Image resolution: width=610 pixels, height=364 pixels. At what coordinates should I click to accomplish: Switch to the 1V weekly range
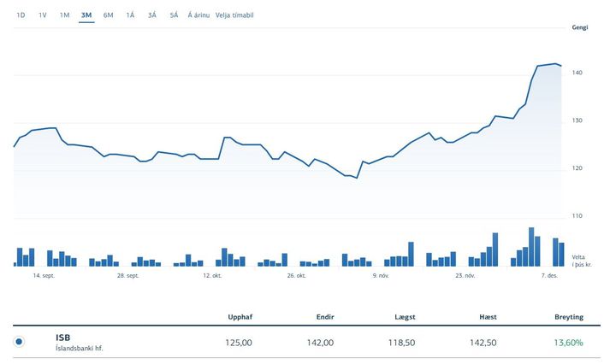43,15
